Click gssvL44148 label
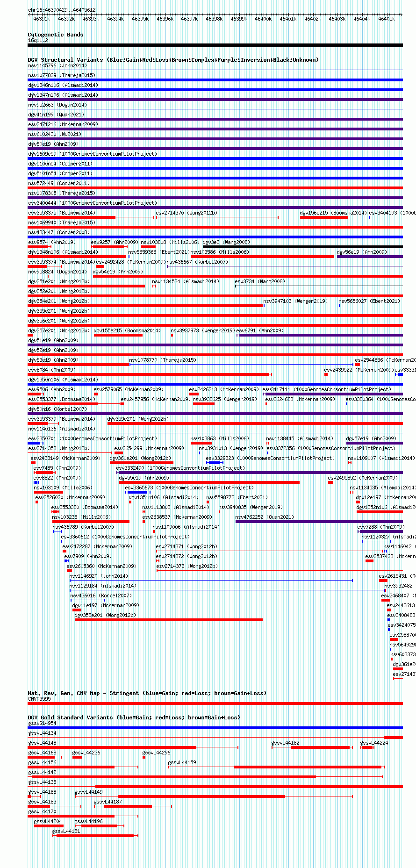Viewport: 416px width, 868px height. click(x=42, y=743)
